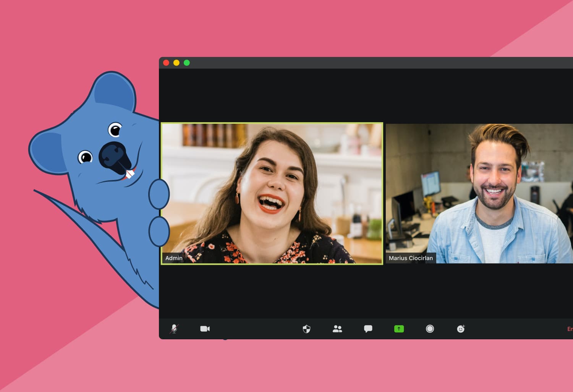573x392 pixels.
Task: Show the Participants panel
Action: coord(337,329)
